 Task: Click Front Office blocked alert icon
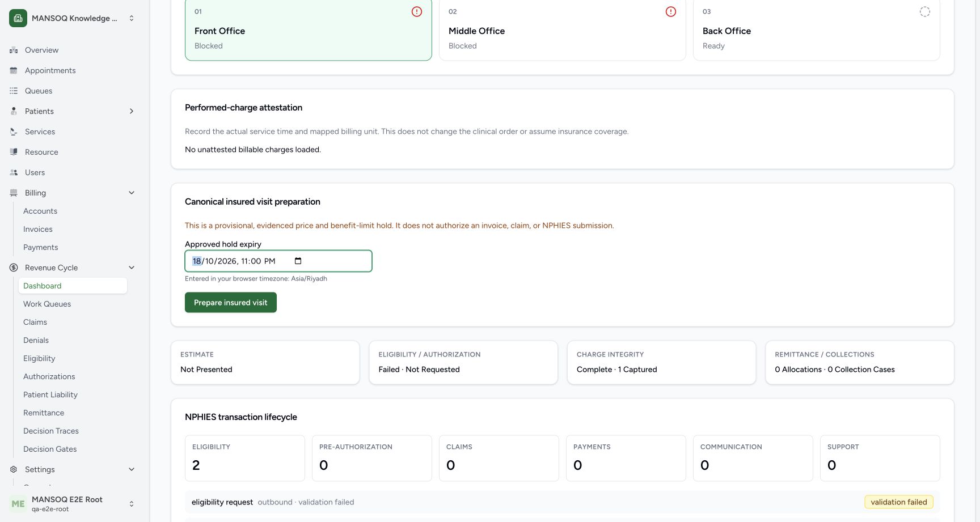tap(417, 11)
